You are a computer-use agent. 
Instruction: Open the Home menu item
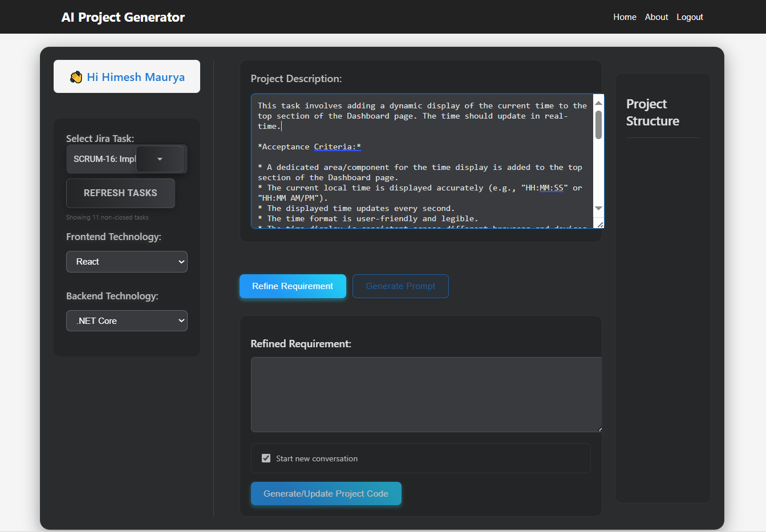click(625, 17)
